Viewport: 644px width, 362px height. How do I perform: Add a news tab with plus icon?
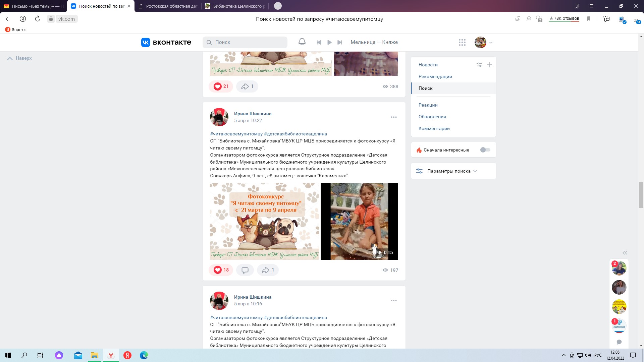click(x=489, y=65)
